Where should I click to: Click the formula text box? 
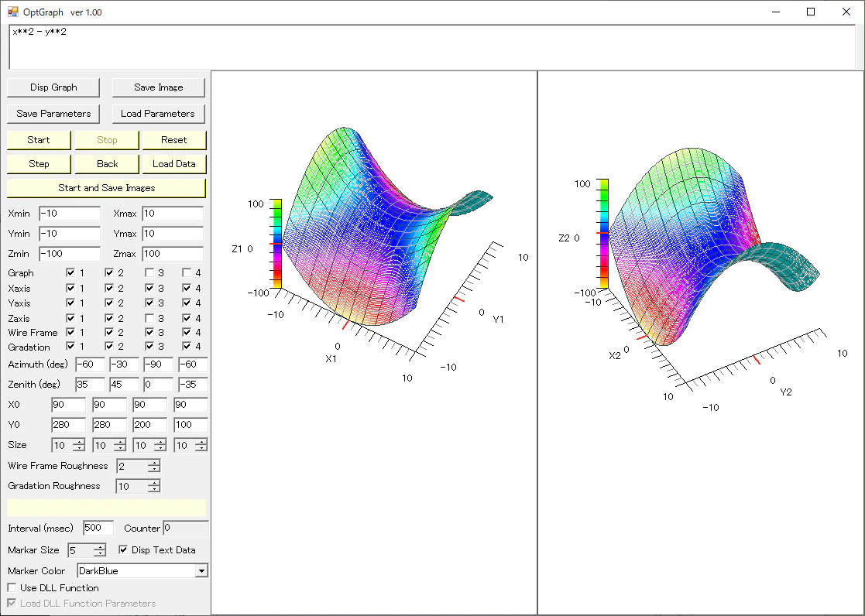coord(432,47)
